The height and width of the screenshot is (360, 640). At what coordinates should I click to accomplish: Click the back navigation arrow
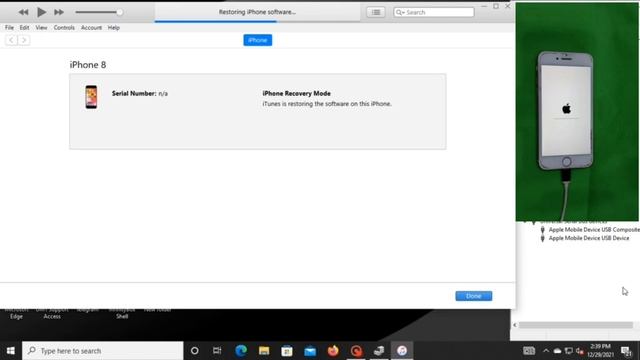11,40
